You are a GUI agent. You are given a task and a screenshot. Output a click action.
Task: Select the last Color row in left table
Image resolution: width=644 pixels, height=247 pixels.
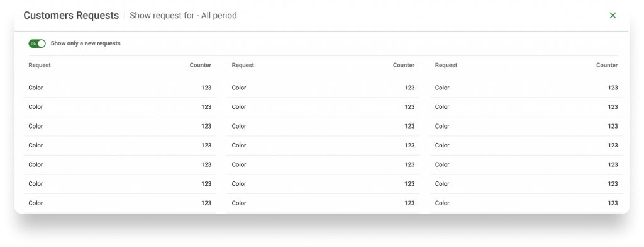[120, 204]
